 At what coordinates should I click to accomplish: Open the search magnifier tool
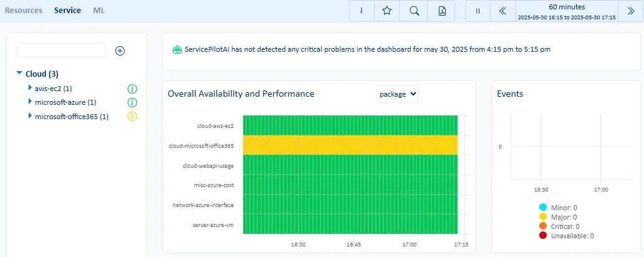click(415, 11)
